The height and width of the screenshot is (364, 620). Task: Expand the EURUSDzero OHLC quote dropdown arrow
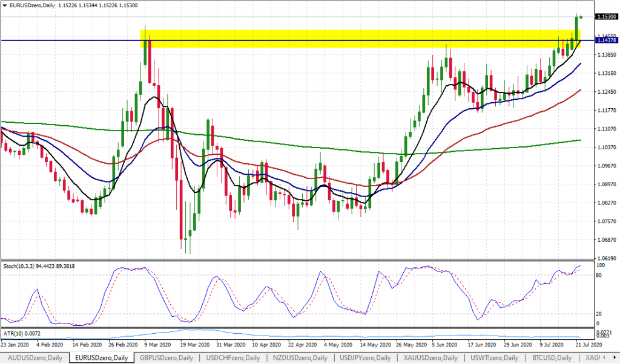pos(5,5)
